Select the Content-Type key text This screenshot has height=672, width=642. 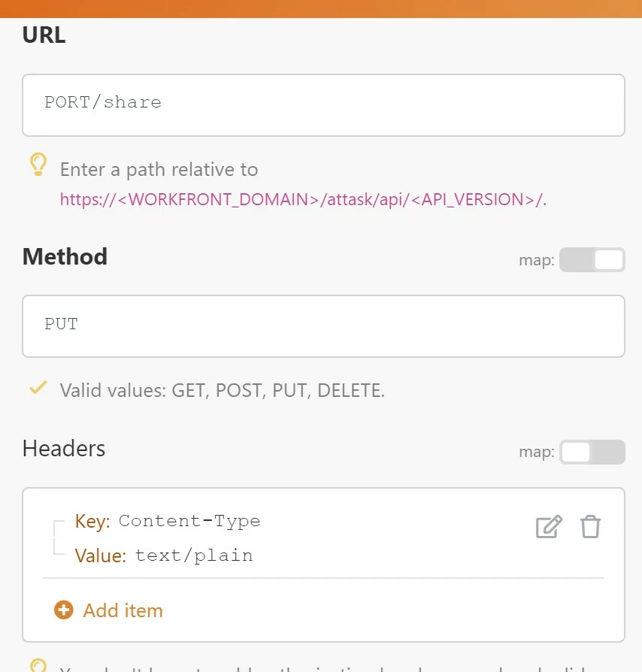coord(189,521)
